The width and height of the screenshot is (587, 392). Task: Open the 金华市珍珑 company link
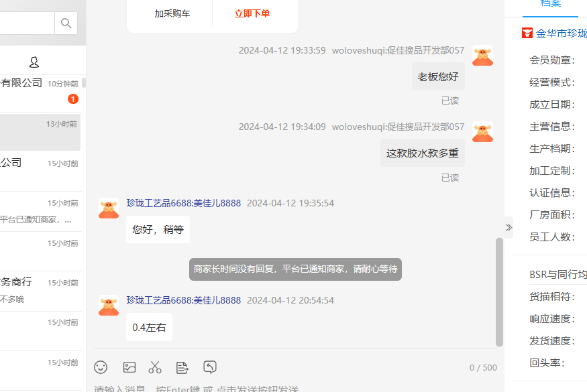pos(561,34)
